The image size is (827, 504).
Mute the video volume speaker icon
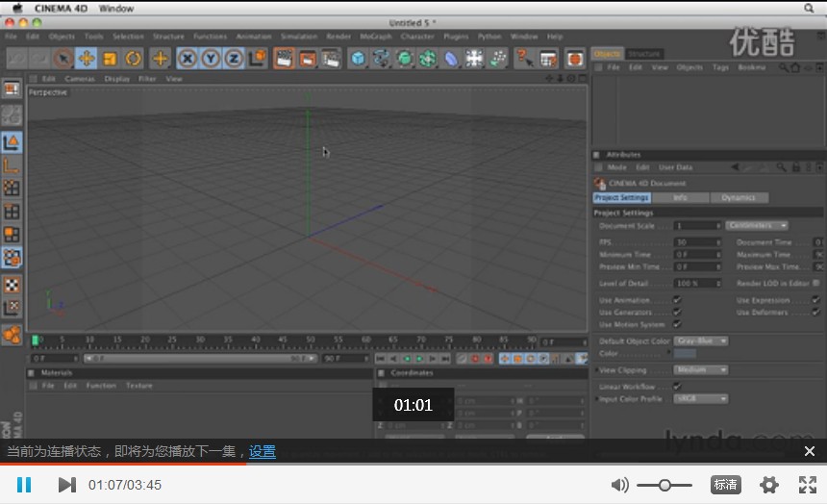click(619, 485)
